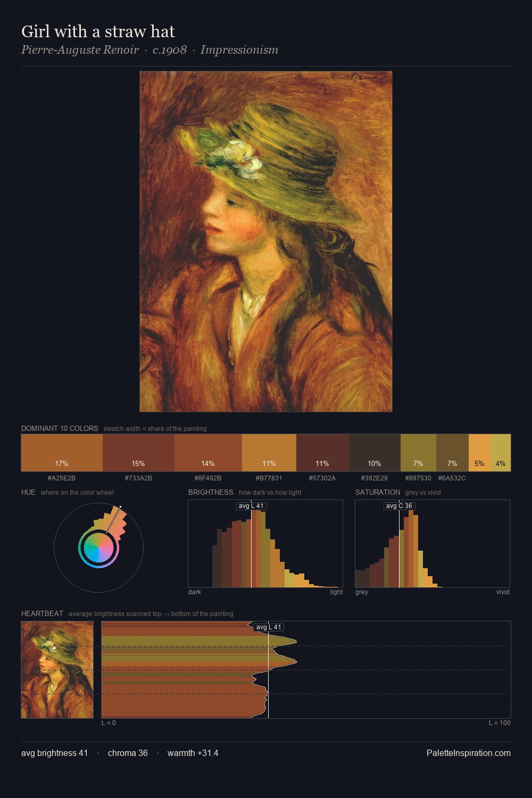
Task: Click the hex label #897530
Action: coord(418,478)
